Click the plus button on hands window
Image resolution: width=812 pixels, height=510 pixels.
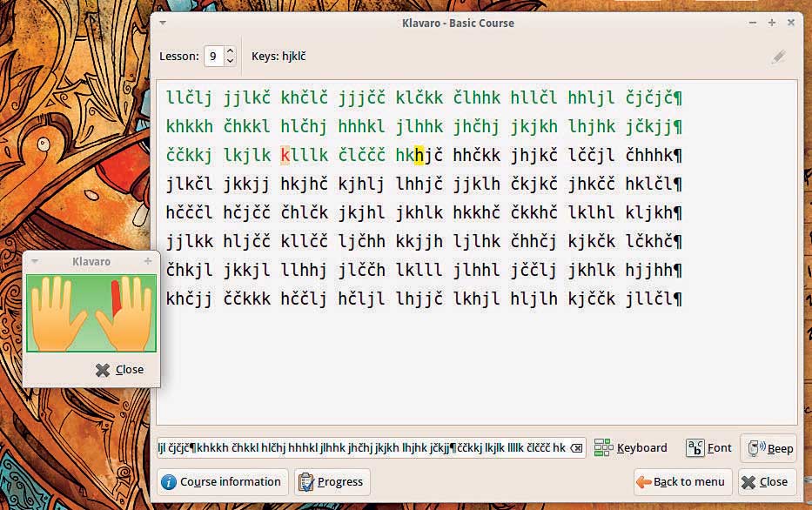pos(148,261)
